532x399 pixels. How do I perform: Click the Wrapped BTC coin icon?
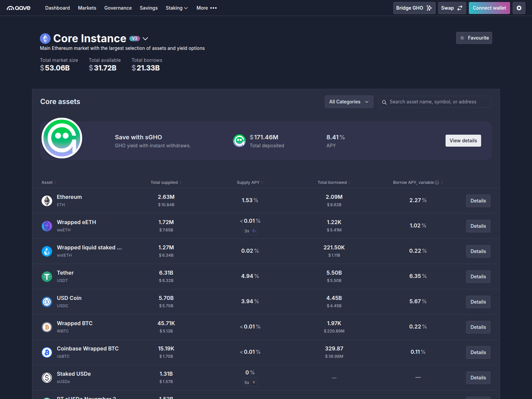tap(47, 327)
